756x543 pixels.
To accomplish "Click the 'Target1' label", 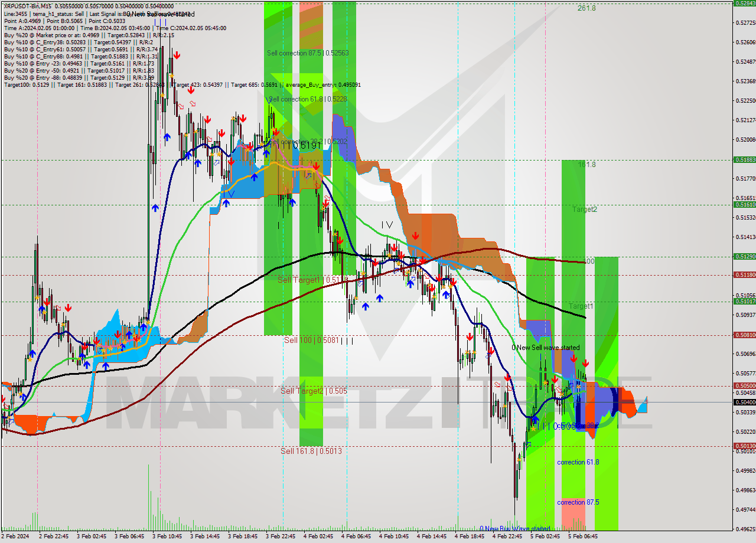I will click(x=581, y=306).
